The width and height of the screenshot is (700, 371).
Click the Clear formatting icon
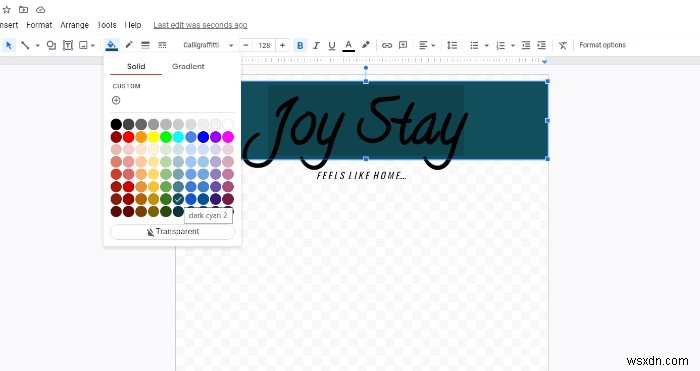point(562,45)
